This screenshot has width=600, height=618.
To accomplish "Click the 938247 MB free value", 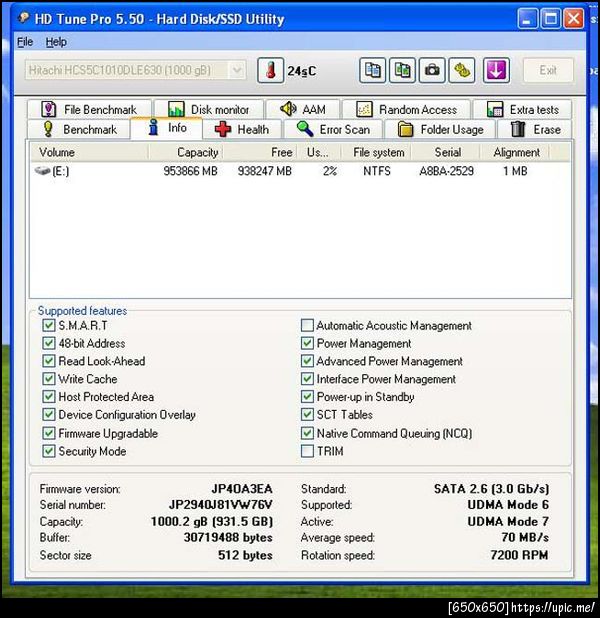I will pos(265,171).
